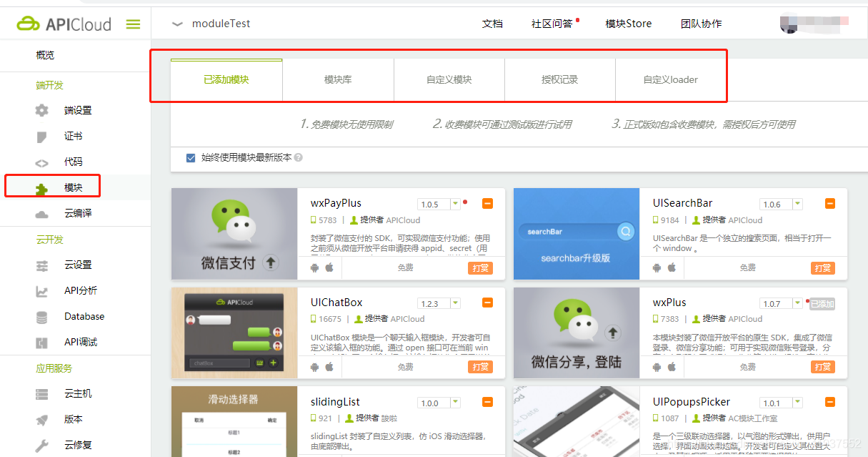
Task: Open wxPayPlus version 1.0.5 dropdown
Action: (455, 205)
